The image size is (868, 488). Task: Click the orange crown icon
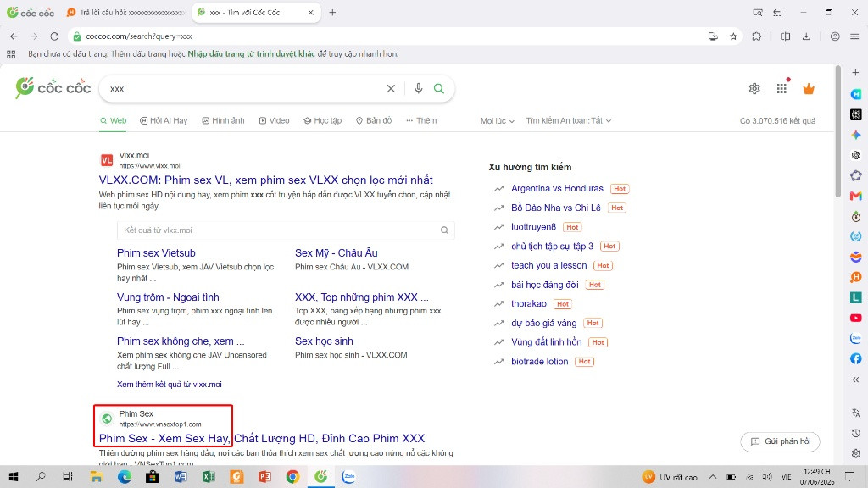[809, 88]
